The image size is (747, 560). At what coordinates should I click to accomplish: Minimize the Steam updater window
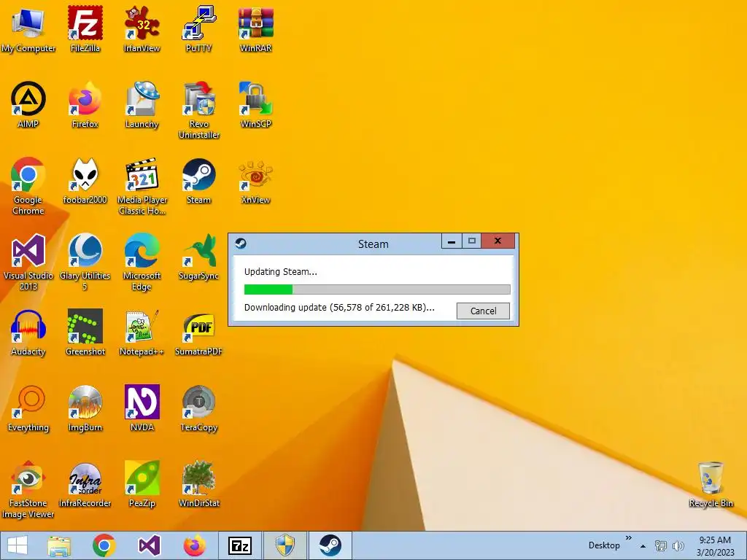451,241
